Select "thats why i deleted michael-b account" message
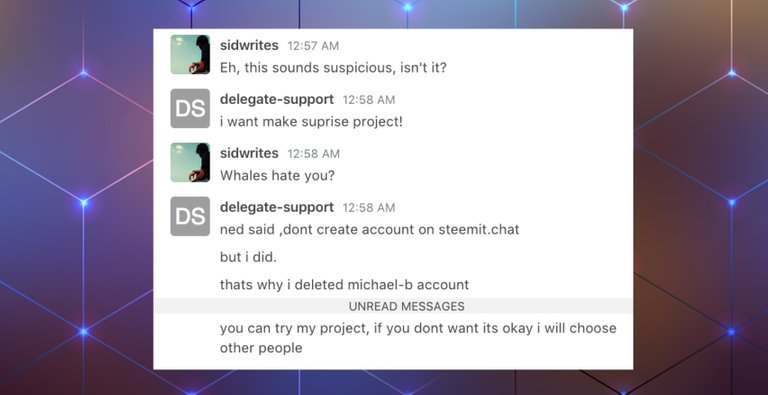This screenshot has width=768, height=395. (x=344, y=284)
